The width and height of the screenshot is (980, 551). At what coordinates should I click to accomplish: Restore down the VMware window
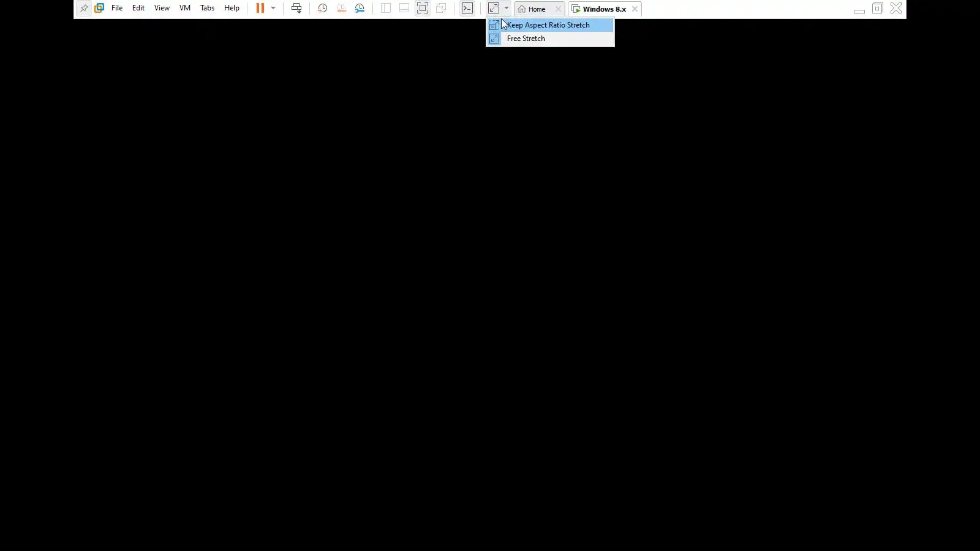point(878,9)
